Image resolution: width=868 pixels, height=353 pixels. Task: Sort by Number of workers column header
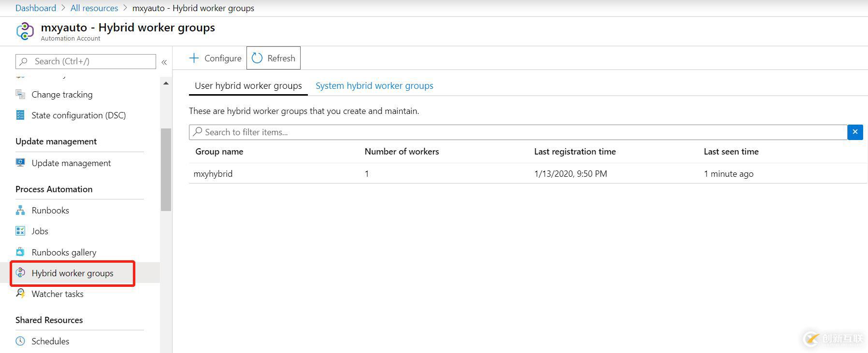(x=402, y=151)
